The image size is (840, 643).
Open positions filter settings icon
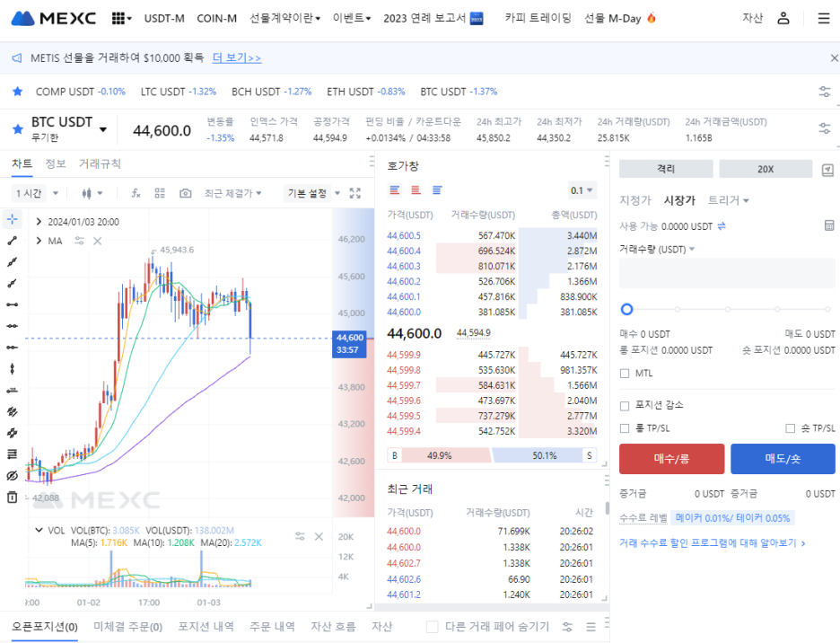click(567, 626)
